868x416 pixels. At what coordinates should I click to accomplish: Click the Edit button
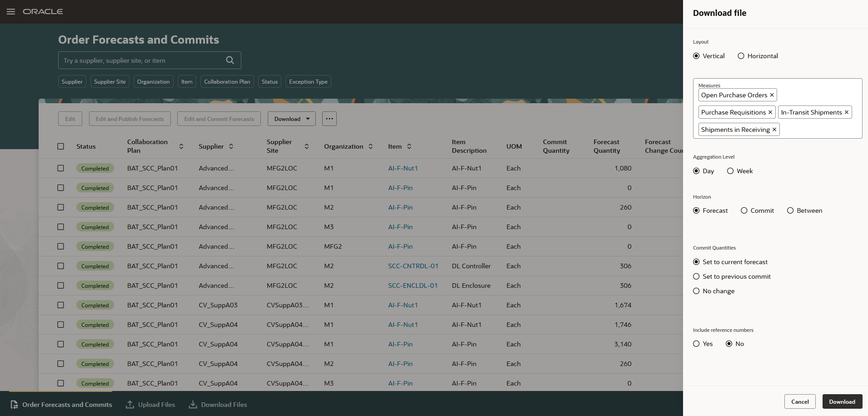[70, 119]
